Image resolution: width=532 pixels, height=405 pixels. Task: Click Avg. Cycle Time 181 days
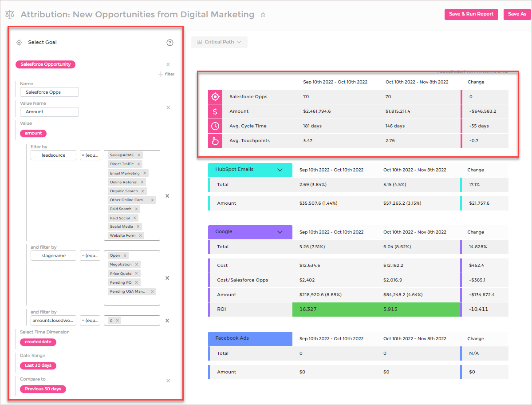312,126
